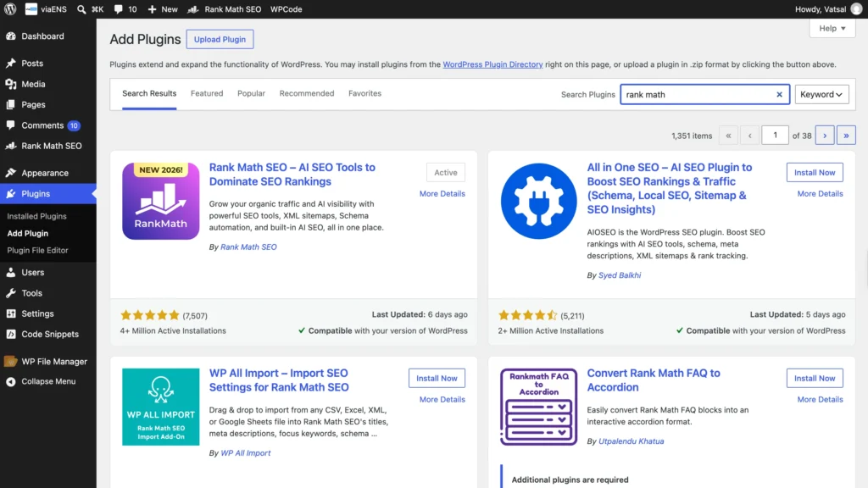The width and height of the screenshot is (868, 488).
Task: Open the Rank Math SEO author link
Action: [248, 247]
